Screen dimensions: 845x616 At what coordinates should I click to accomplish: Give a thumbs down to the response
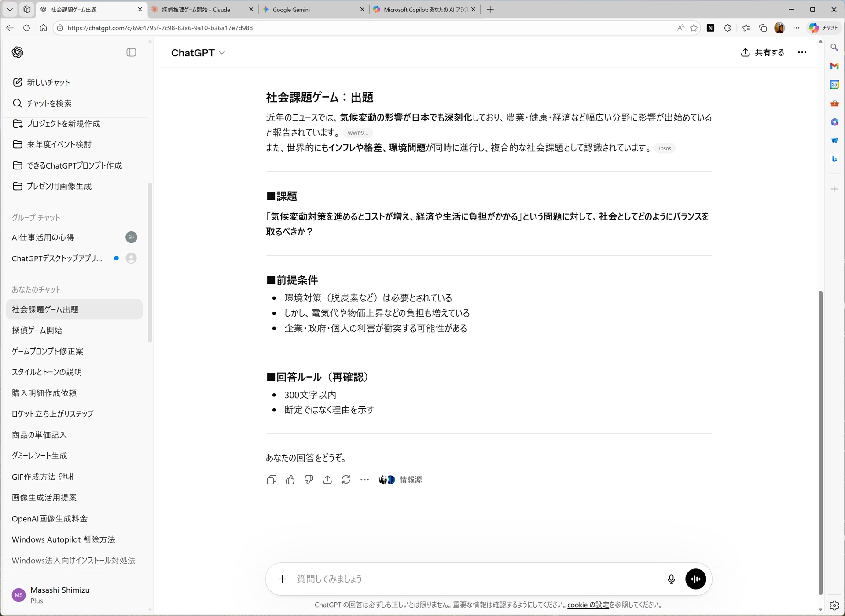tap(309, 480)
